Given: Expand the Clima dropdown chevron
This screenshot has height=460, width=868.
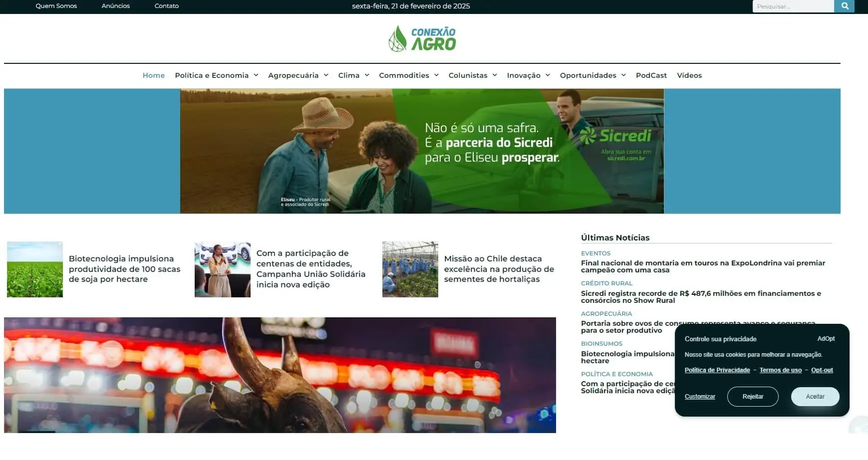Looking at the screenshot, I should point(367,75).
